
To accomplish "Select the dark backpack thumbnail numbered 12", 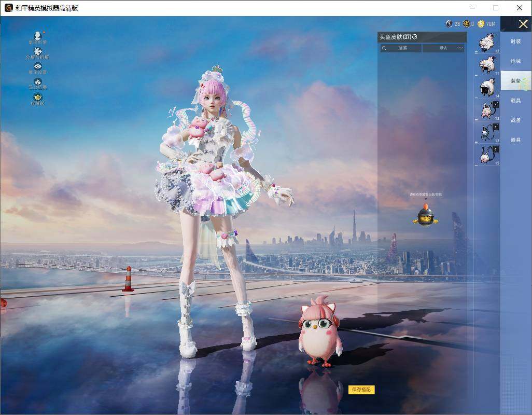I will pos(487,132).
